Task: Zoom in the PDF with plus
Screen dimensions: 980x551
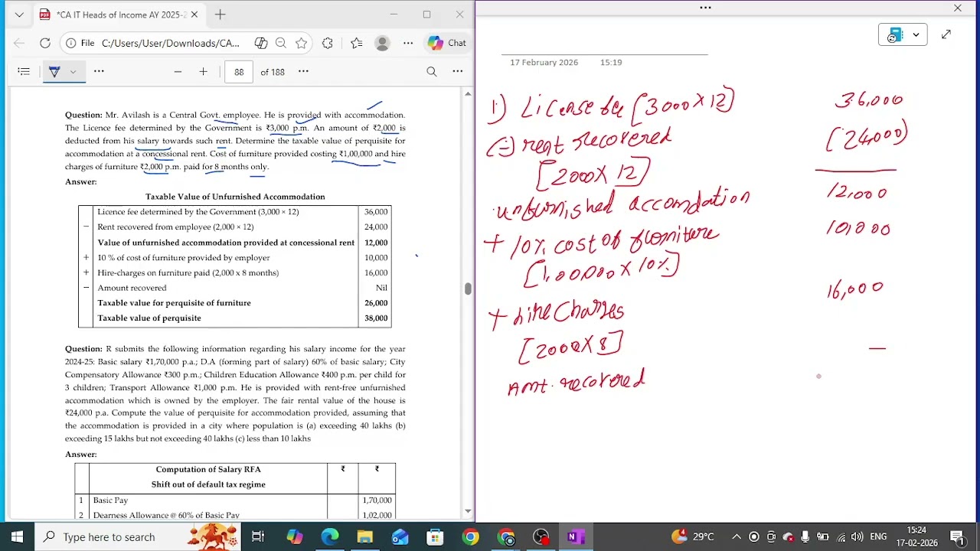Action: pos(203,71)
